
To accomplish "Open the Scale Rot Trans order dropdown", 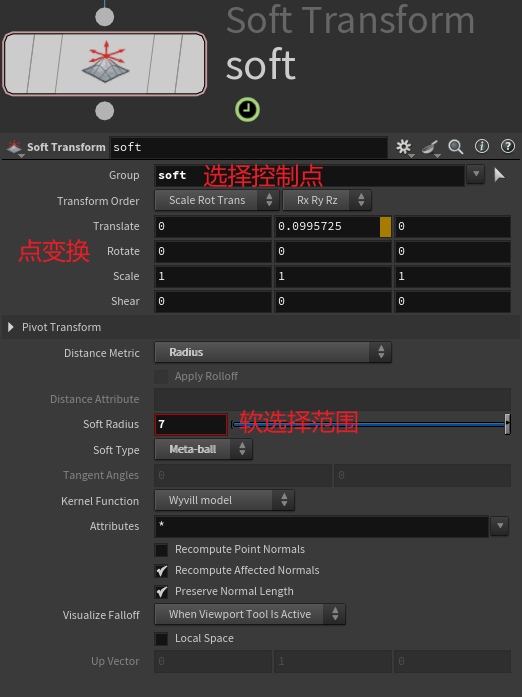I will [x=217, y=200].
